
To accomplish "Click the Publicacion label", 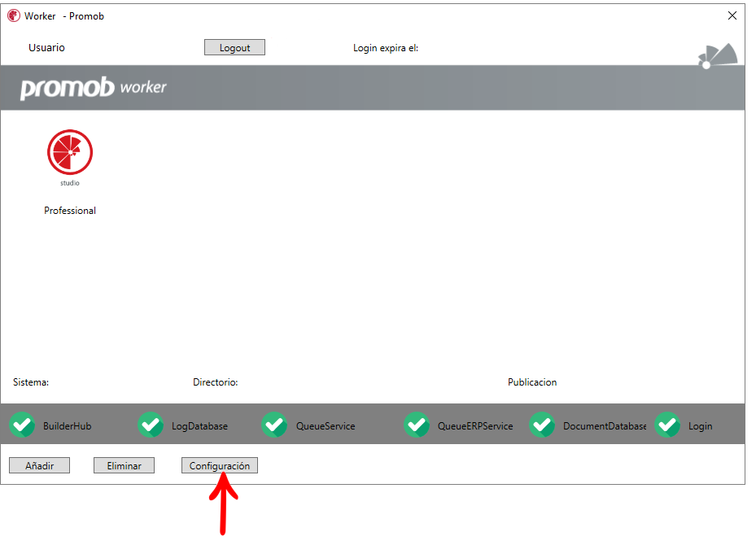I will pyautogui.click(x=532, y=382).
